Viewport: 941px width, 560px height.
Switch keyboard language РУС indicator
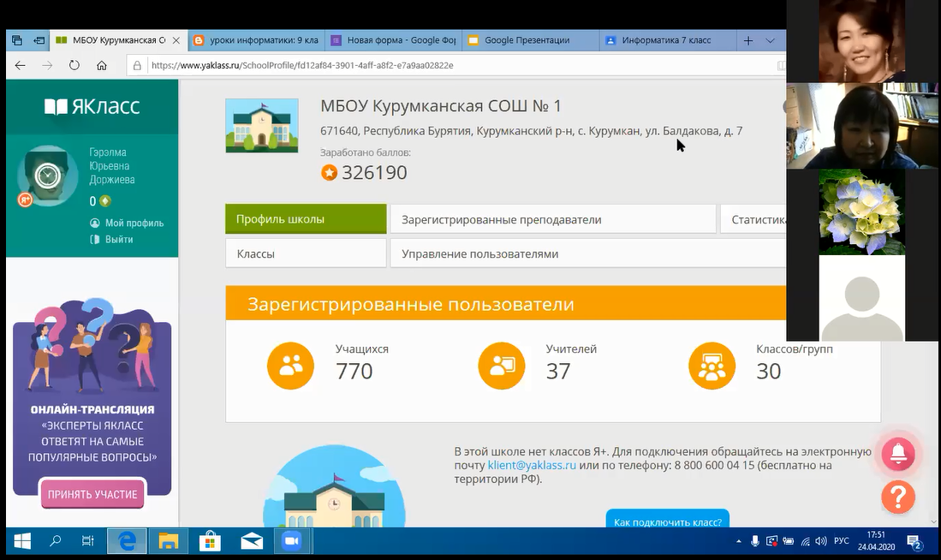click(842, 541)
